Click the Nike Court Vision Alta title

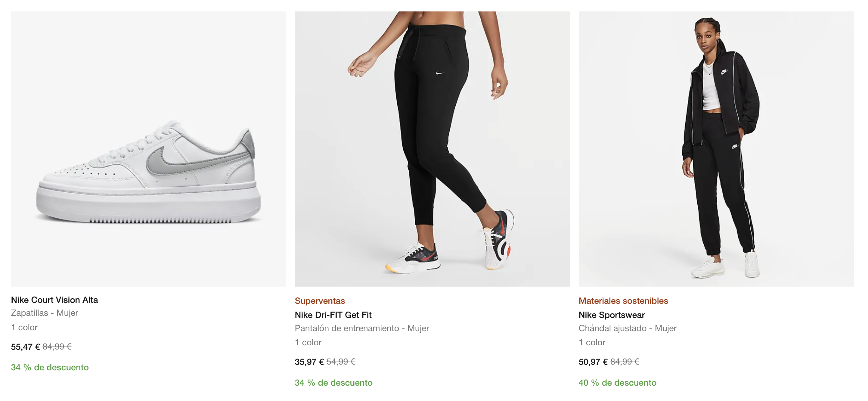pyautogui.click(x=54, y=300)
